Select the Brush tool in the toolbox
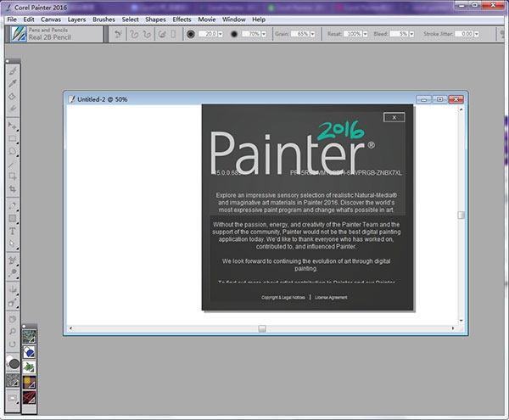Image resolution: width=509 pixels, height=420 pixels. pos(13,70)
